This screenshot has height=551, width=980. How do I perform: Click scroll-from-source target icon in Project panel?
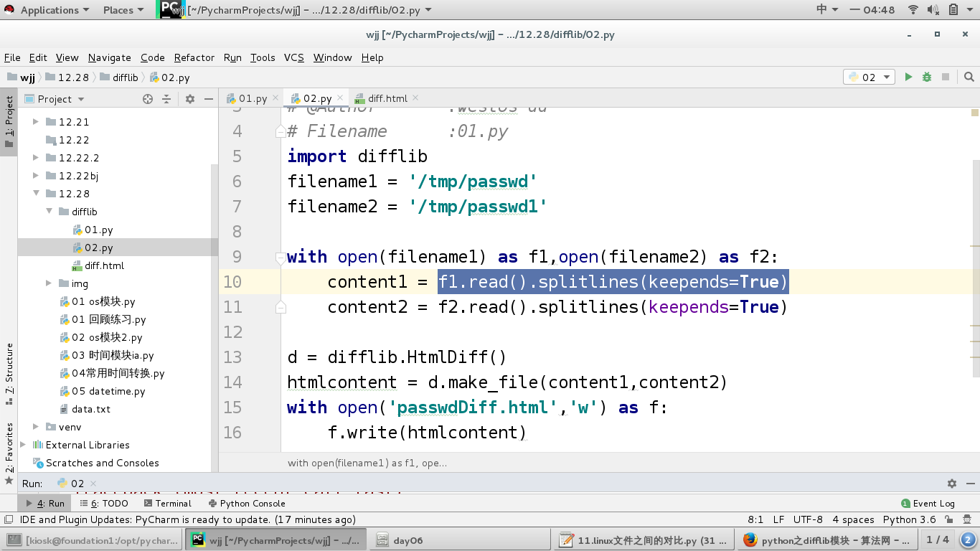coord(148,99)
